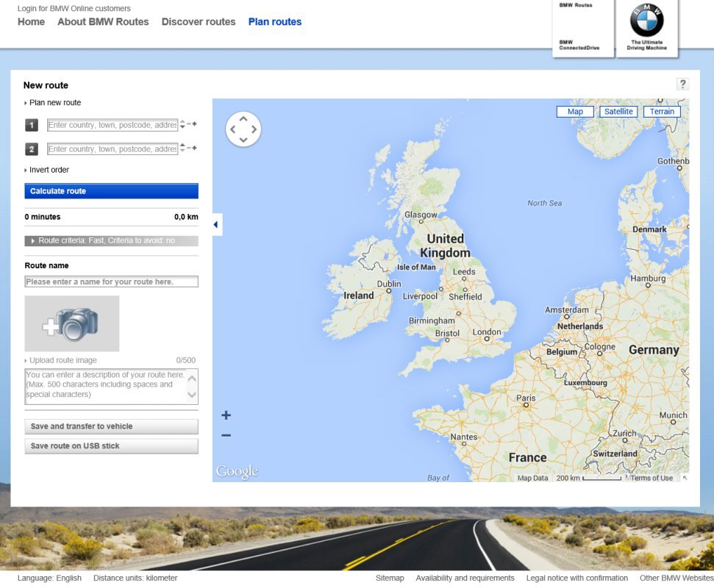Viewport: 714px width, 588px height.
Task: Switch map to Satellite view
Action: [618, 112]
